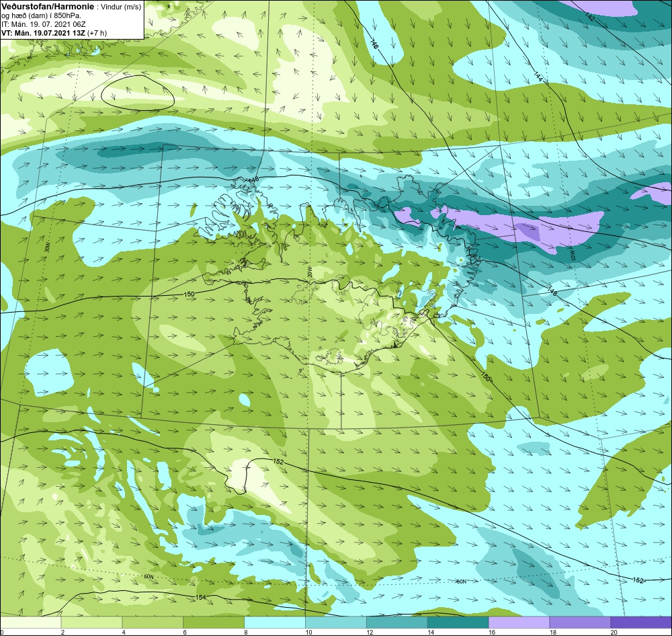672x636 pixels.
Task: Click the legend tick value '16'
Action: (492, 632)
